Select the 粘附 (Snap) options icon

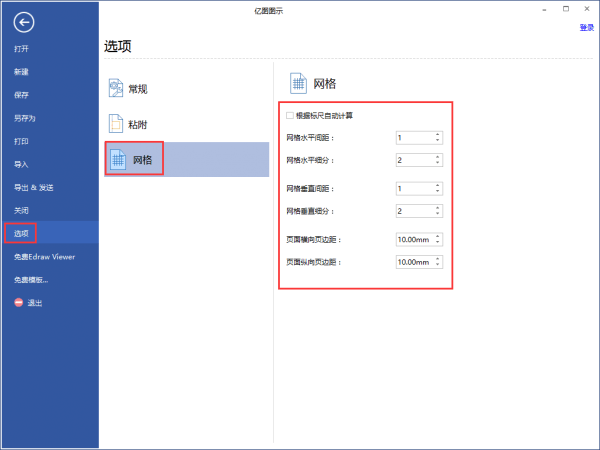pos(116,124)
